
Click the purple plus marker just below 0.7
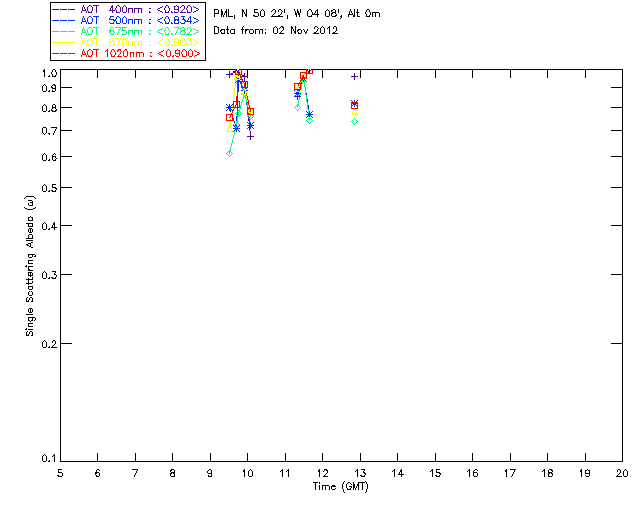pyautogui.click(x=251, y=136)
